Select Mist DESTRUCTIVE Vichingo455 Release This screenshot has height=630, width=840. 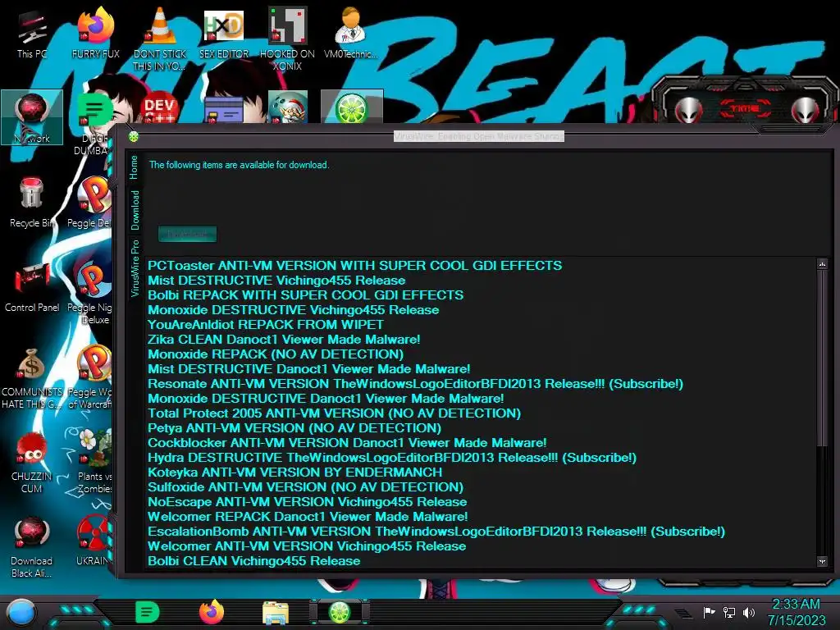tap(276, 281)
